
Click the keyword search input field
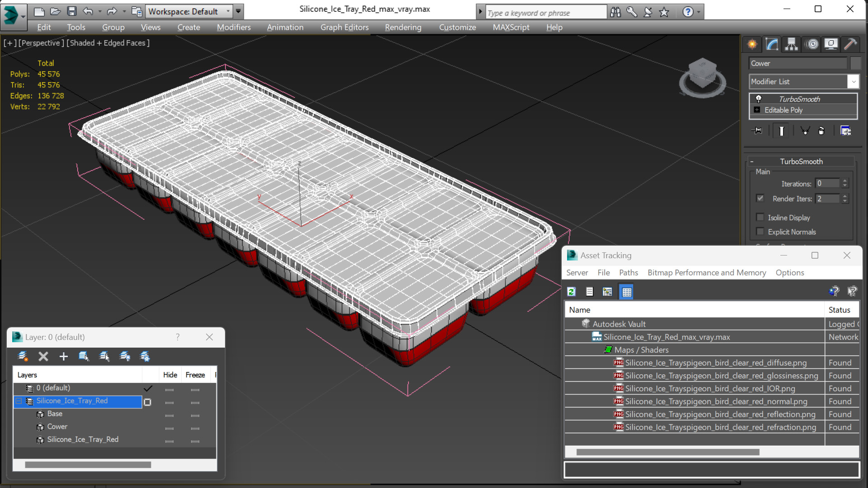pos(545,13)
